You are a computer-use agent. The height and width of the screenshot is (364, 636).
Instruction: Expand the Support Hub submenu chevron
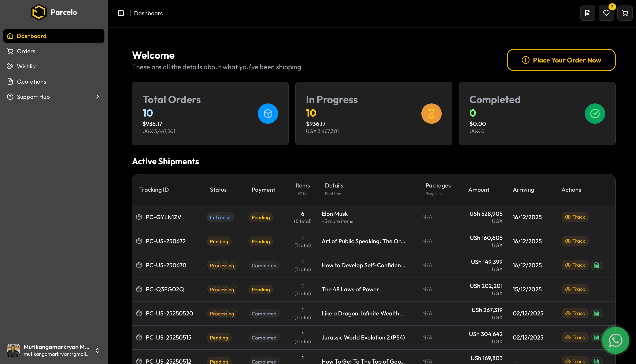point(98,97)
